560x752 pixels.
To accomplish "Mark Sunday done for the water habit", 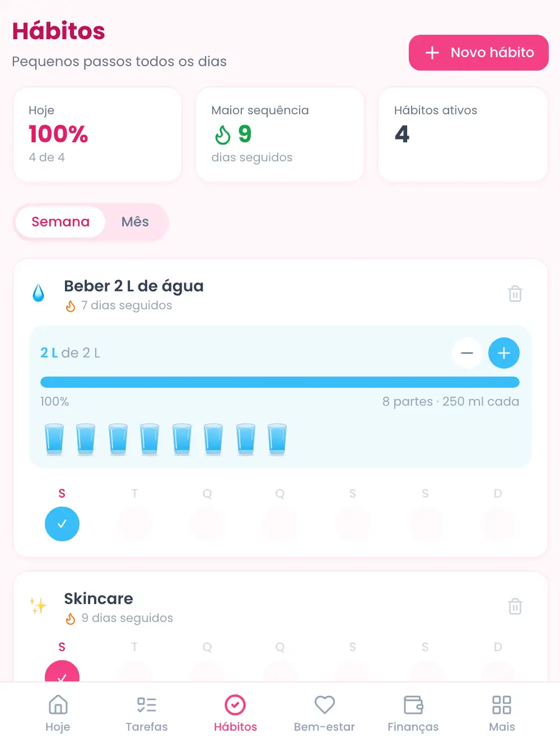I will (x=498, y=524).
